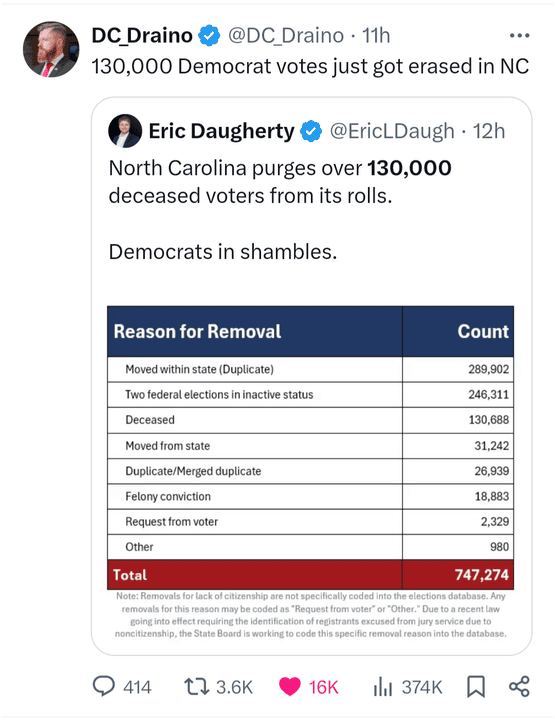
Task: Click the 3.6K repost count
Action: point(234,687)
